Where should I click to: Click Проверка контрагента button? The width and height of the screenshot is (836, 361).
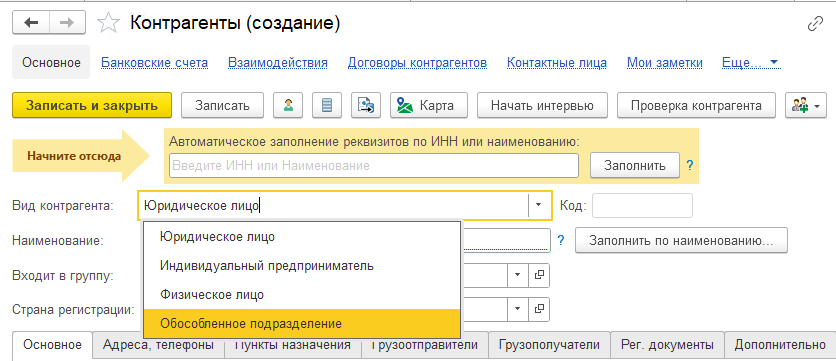[696, 106]
